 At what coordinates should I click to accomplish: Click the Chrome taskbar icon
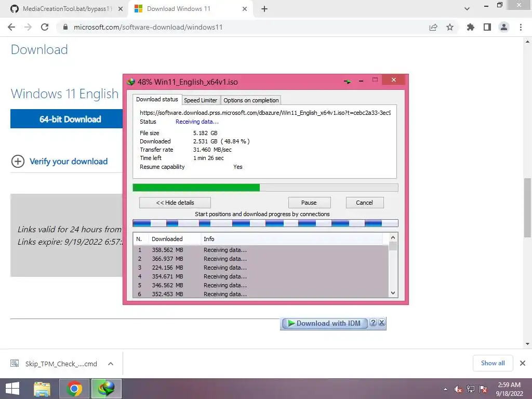coord(74,389)
